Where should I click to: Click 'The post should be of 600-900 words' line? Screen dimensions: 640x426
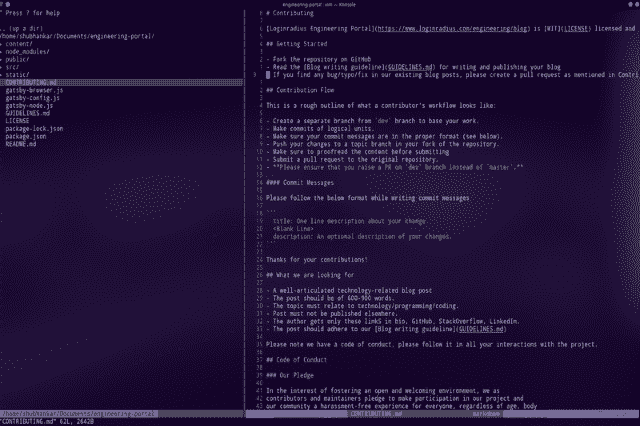pos(330,298)
